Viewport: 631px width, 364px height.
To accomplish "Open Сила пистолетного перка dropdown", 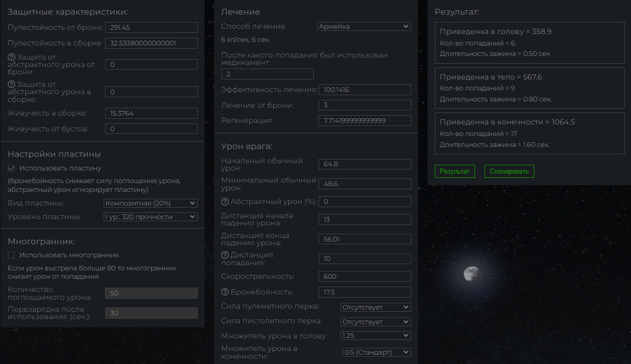I will click(376, 322).
